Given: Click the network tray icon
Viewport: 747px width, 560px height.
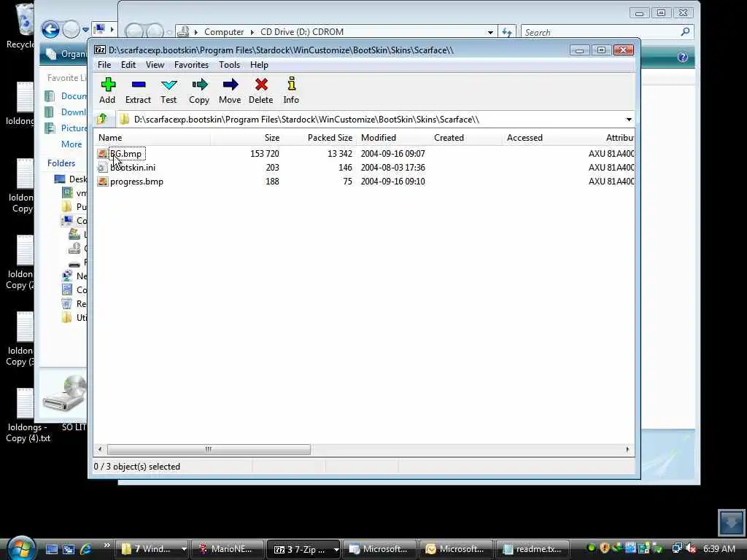Looking at the screenshot, I should (x=677, y=548).
